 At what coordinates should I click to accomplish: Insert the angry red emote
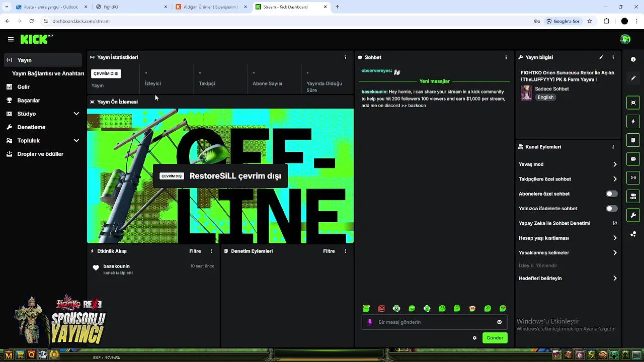[381, 308]
